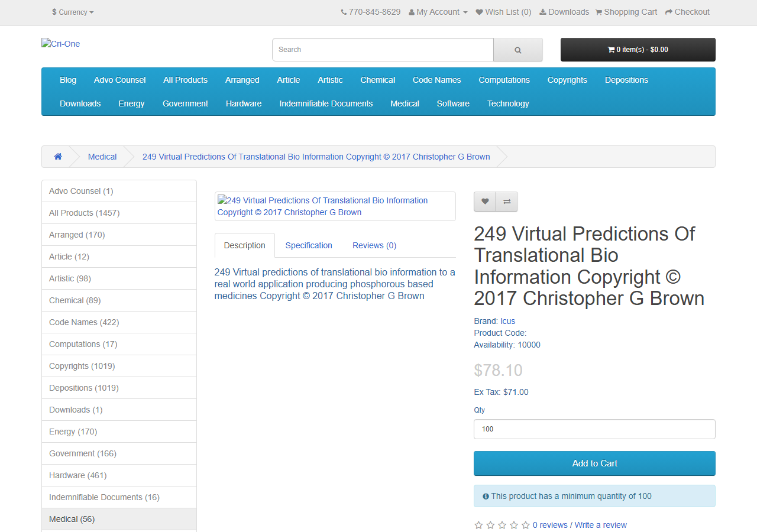
Task: Open the Icus brand link
Action: 508,321
